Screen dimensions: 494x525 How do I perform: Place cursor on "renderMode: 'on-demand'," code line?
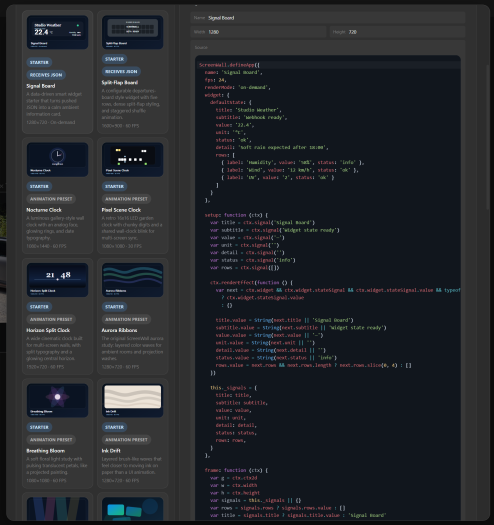(x=237, y=87)
